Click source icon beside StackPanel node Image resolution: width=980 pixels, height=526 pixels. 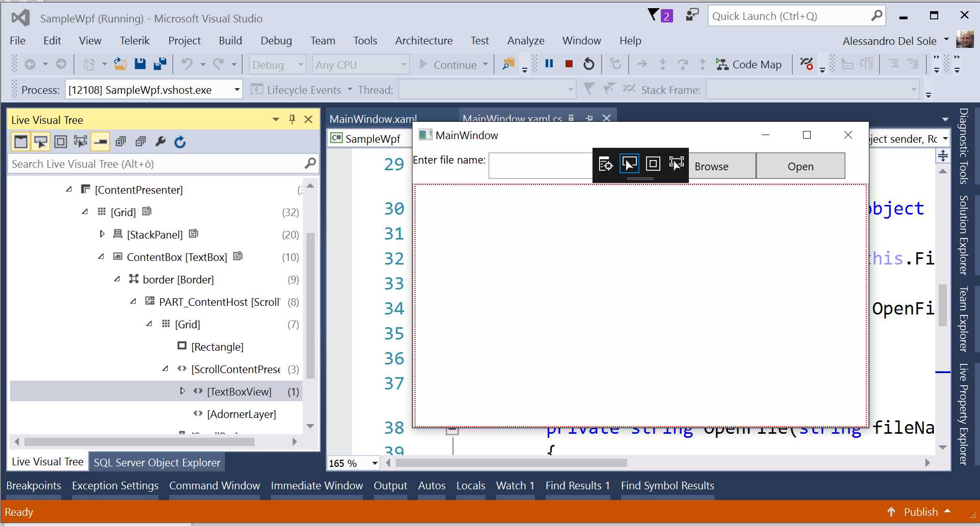[193, 233]
